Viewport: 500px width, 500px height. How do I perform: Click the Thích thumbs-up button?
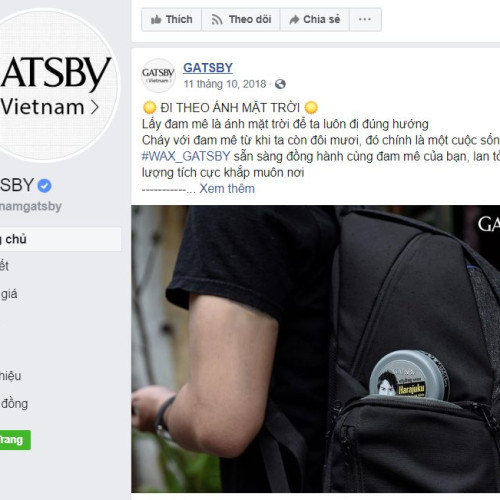(171, 20)
